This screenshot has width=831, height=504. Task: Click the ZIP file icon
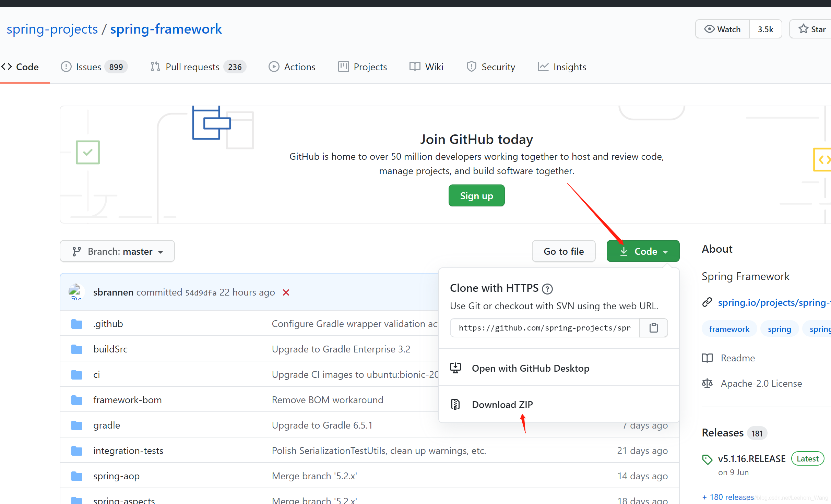tap(455, 405)
